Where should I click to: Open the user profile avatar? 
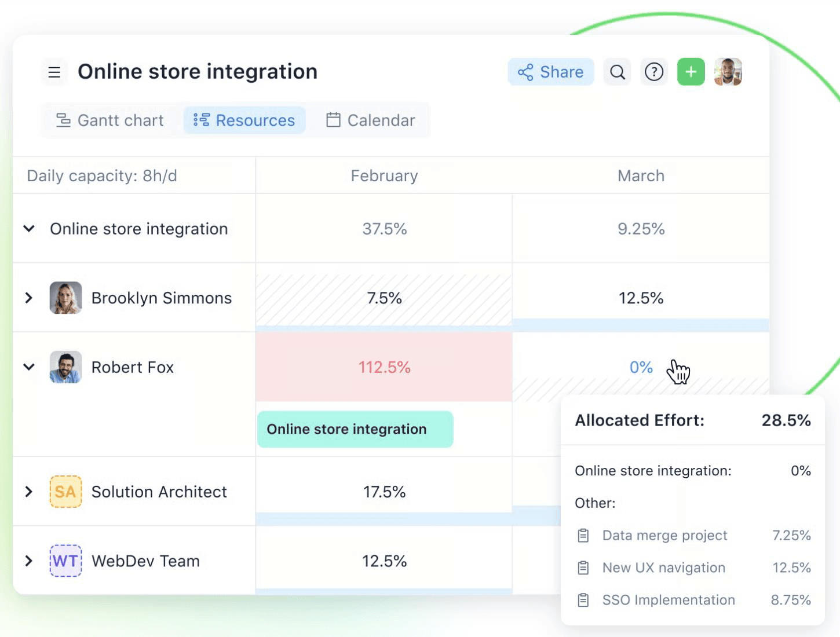[728, 72]
